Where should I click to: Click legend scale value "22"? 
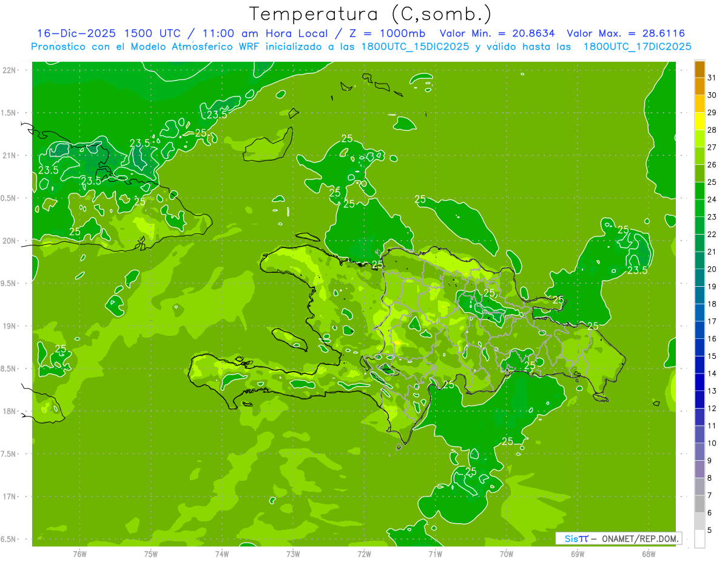pos(712,235)
